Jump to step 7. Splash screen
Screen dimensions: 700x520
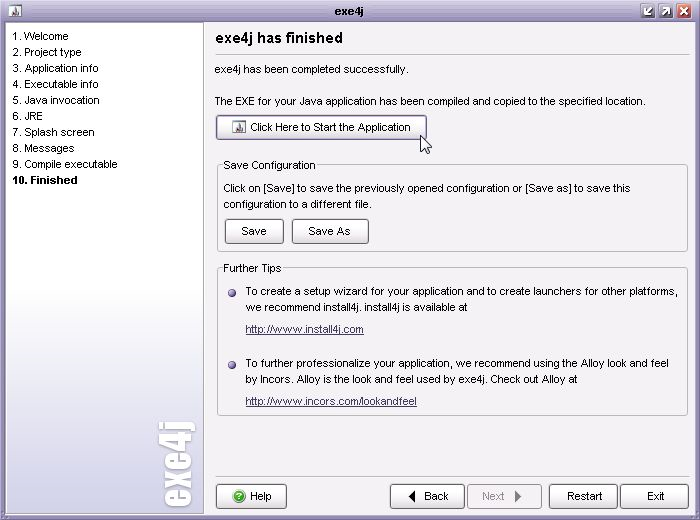(x=54, y=133)
